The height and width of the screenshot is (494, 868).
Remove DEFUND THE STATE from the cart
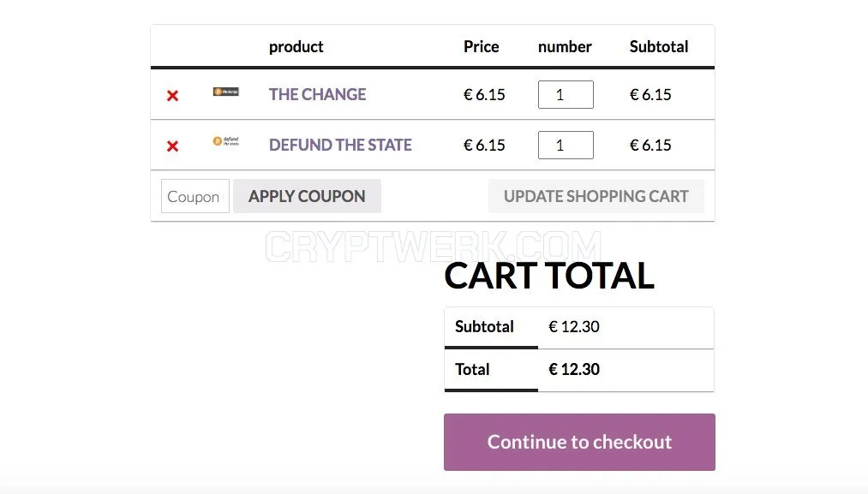click(x=173, y=146)
